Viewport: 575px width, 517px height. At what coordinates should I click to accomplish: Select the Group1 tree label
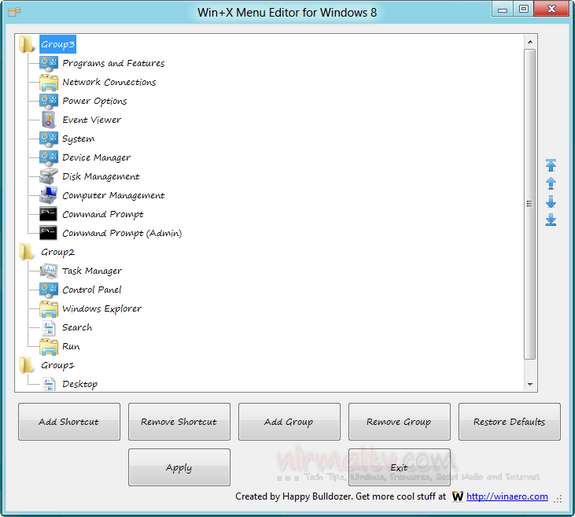click(x=58, y=366)
